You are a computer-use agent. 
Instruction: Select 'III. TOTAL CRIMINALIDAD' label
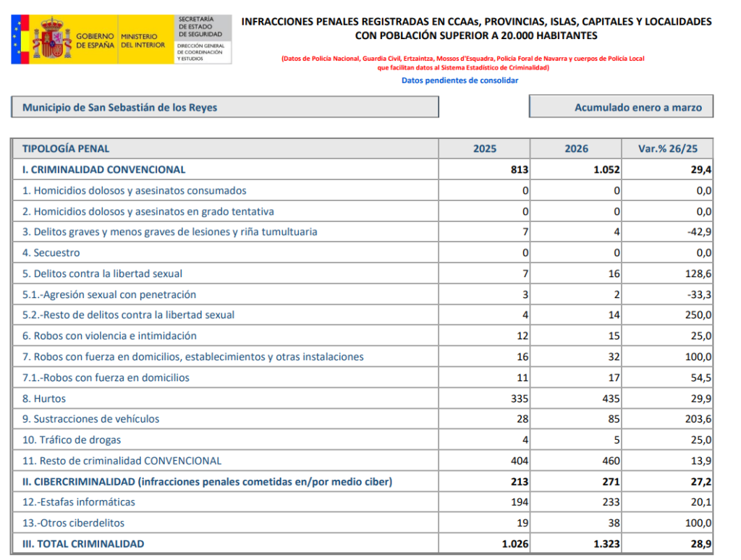click(83, 543)
